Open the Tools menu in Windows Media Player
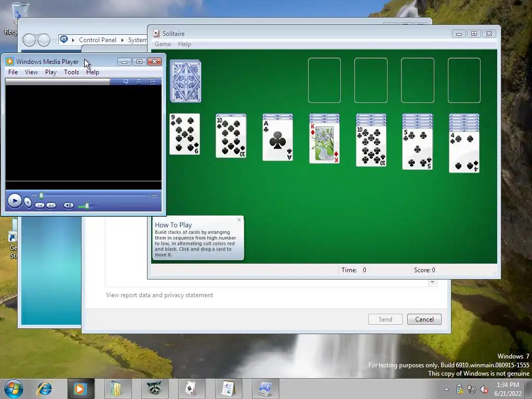This screenshot has height=399, width=532. pyautogui.click(x=71, y=72)
